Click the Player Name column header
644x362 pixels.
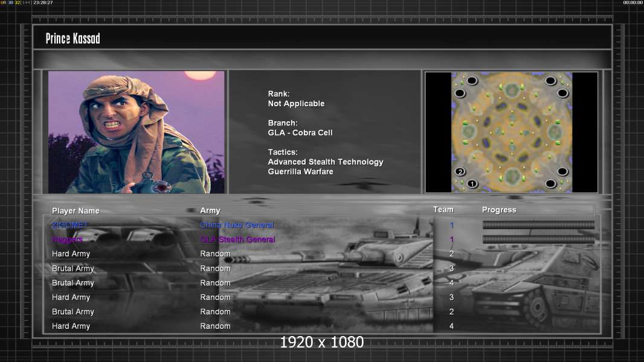(x=76, y=211)
